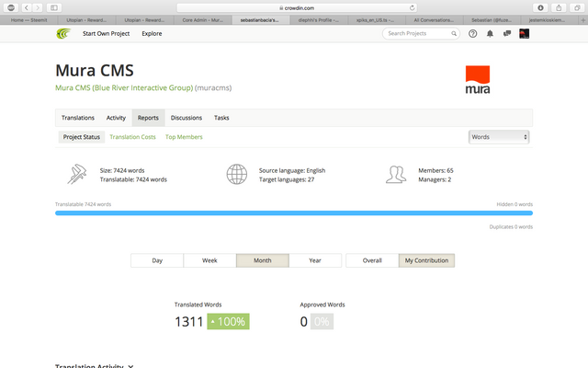588x368 pixels.
Task: Click the members people icon
Action: coord(396,175)
